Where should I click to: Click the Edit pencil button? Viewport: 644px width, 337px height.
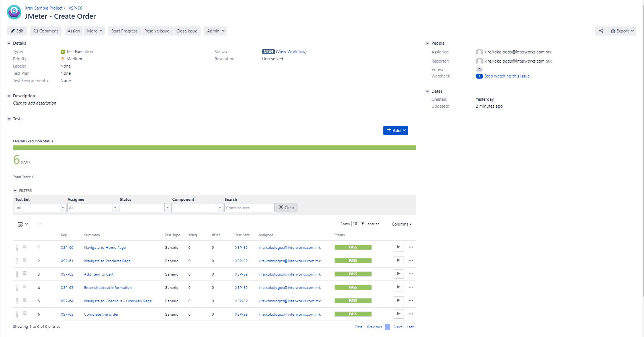(17, 31)
